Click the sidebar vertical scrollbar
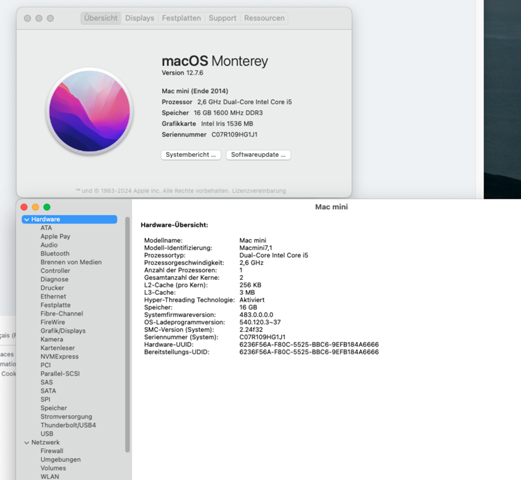The image size is (521, 480). click(x=127, y=334)
